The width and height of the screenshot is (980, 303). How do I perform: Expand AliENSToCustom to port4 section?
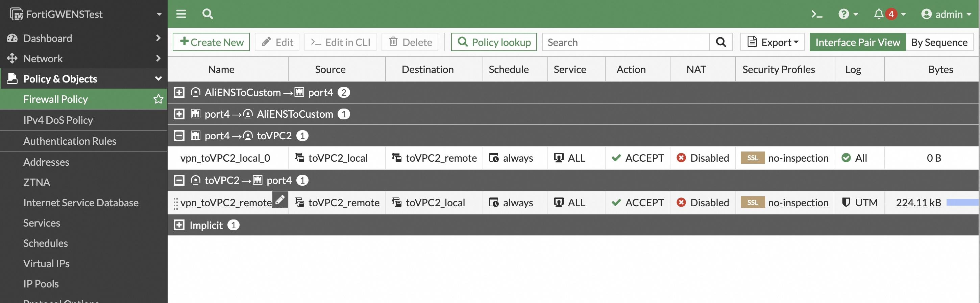click(x=179, y=93)
